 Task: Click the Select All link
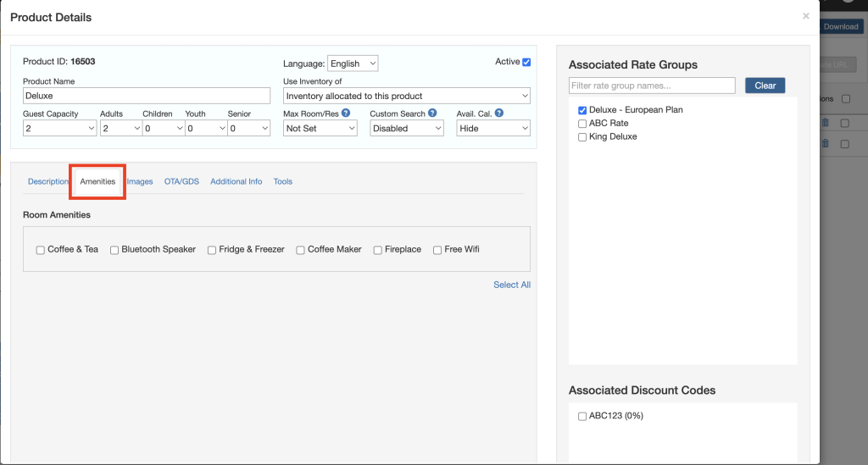tap(512, 285)
